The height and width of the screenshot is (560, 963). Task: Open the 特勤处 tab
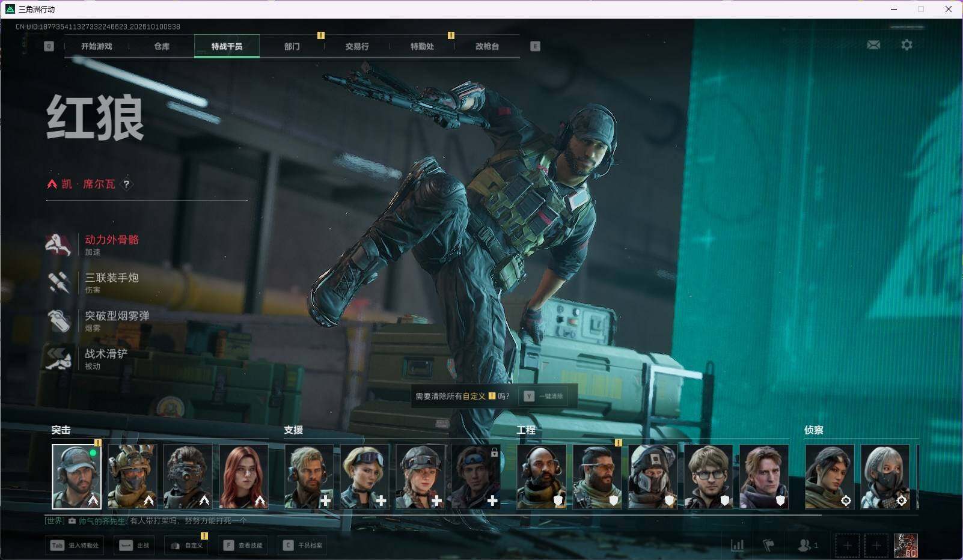pyautogui.click(x=422, y=46)
